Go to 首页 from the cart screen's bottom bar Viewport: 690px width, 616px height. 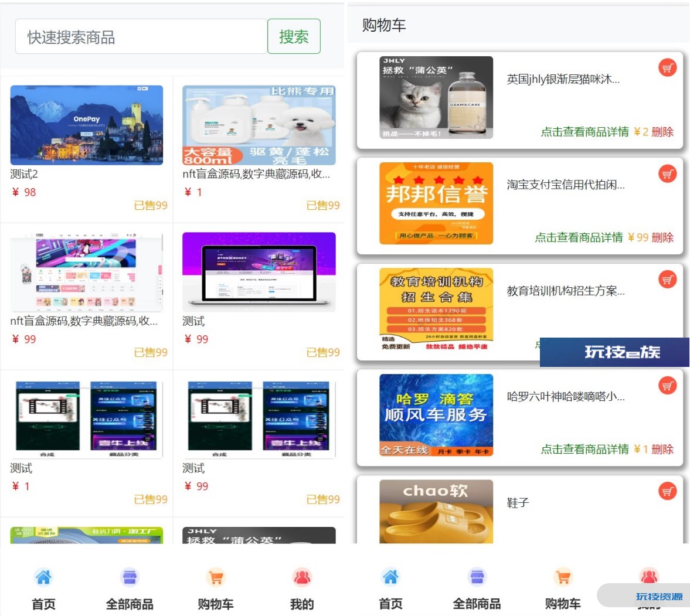point(391,588)
